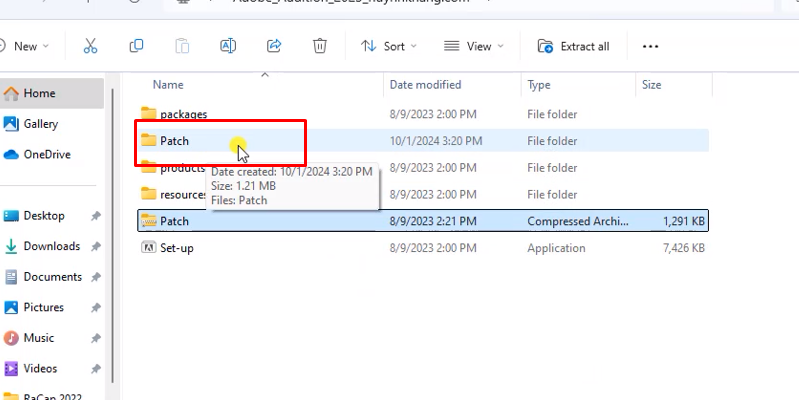The image size is (799, 400).
Task: Click the Copy icon in toolbar
Action: pyautogui.click(x=136, y=46)
